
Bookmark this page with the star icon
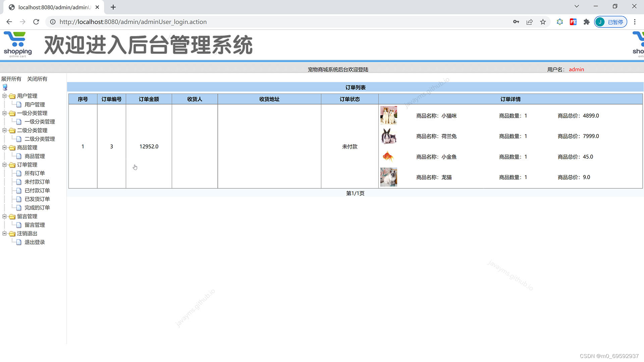tap(543, 22)
